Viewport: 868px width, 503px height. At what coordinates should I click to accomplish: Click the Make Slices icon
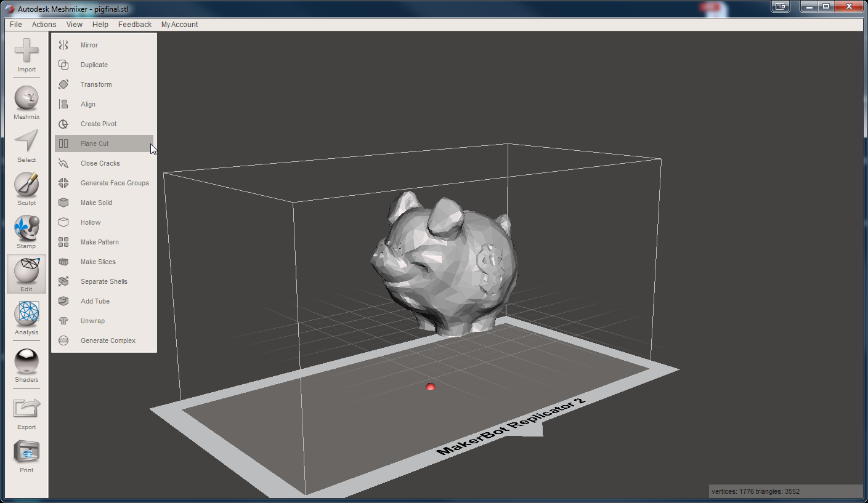tap(63, 262)
